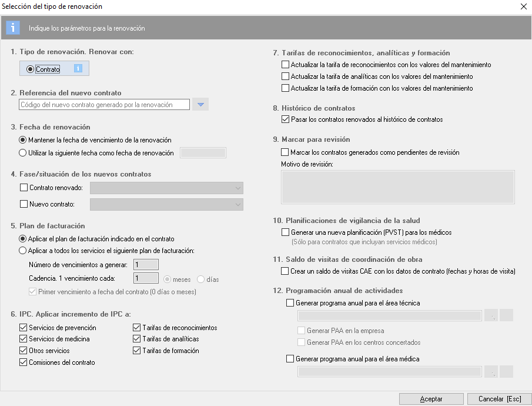Enable marking generated contracts for review
This screenshot has width=532, height=406.
[286, 152]
